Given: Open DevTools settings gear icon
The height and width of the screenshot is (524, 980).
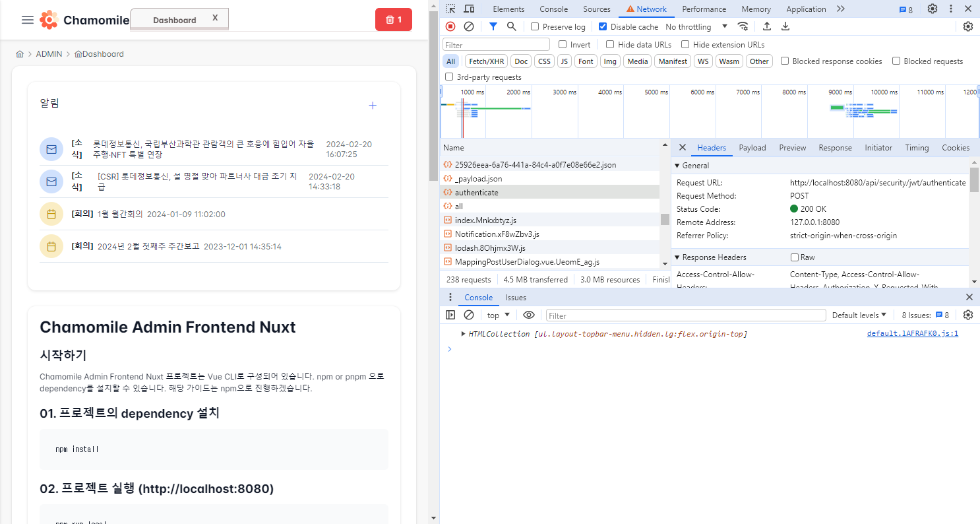Looking at the screenshot, I should coord(933,9).
